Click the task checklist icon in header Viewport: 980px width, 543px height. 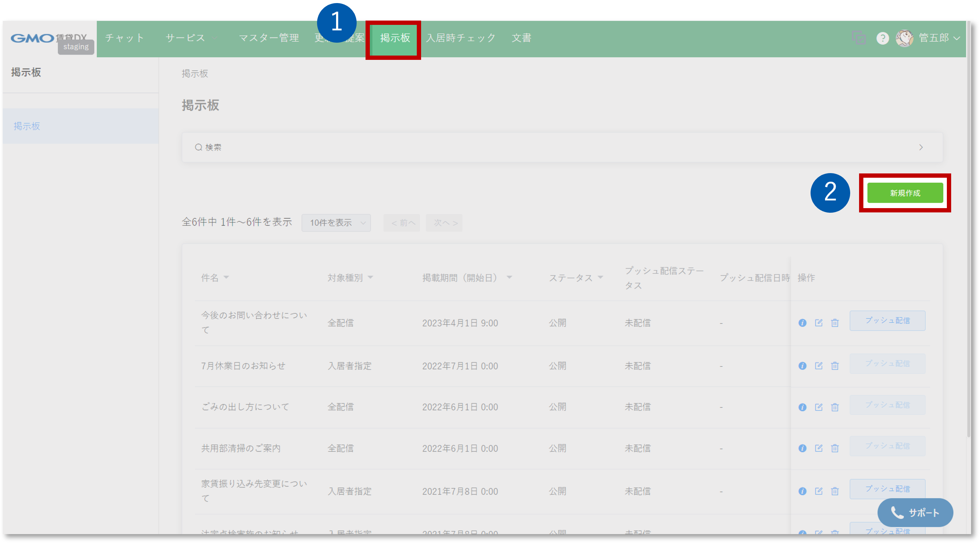859,38
